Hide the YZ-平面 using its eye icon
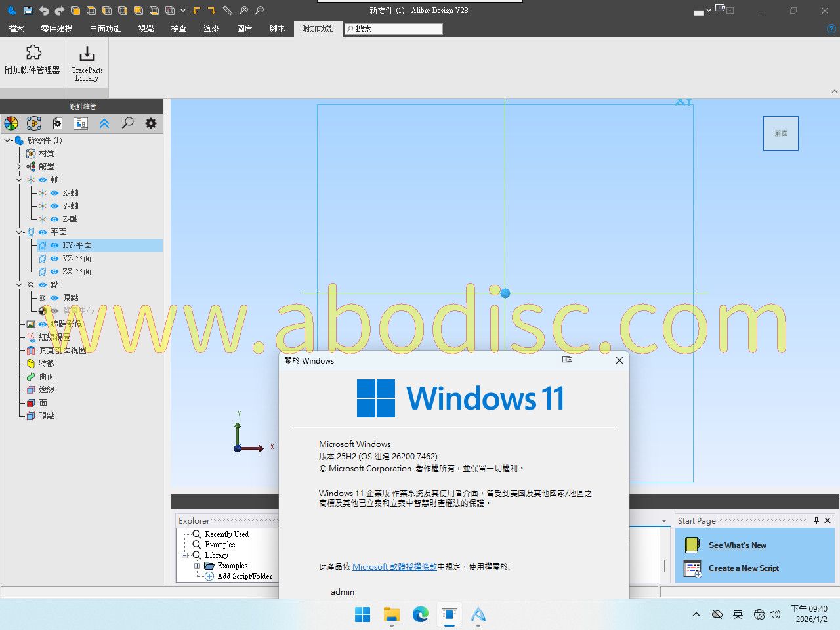Viewport: 840px width, 630px height. pyautogui.click(x=54, y=259)
